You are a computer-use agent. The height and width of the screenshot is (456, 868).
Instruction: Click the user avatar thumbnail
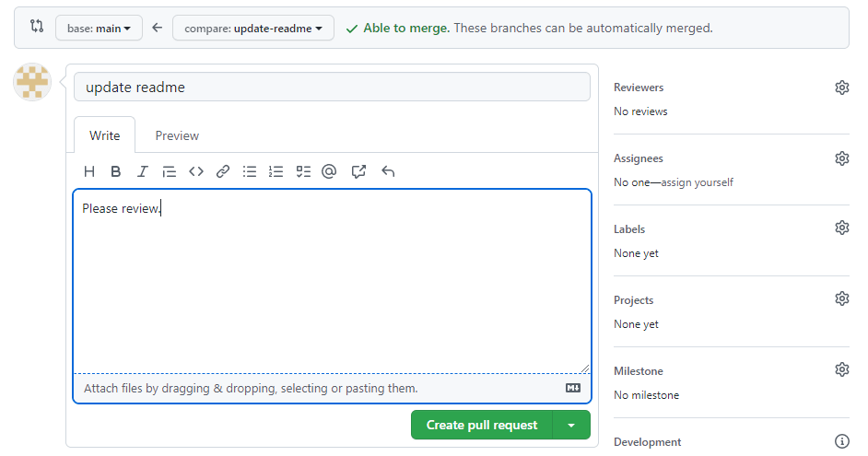click(x=32, y=82)
